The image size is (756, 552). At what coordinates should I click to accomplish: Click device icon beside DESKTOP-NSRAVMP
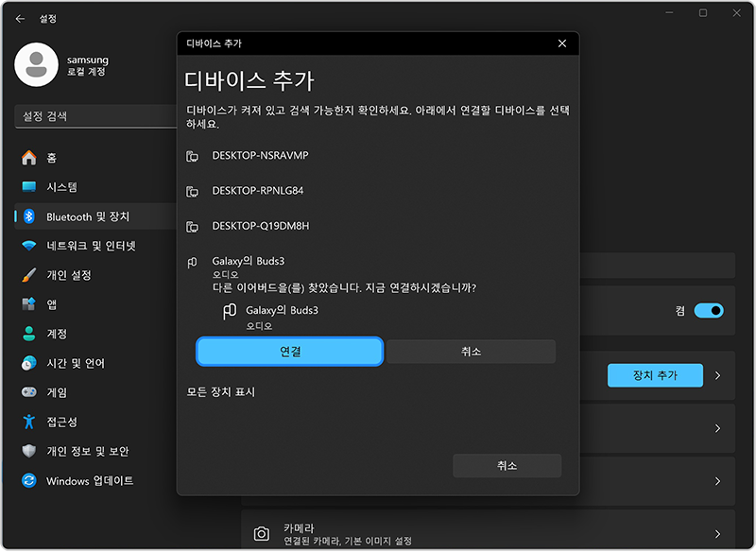(193, 156)
